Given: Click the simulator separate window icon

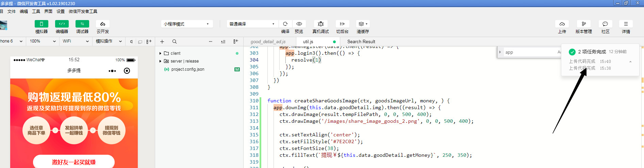Looking at the screenshot, I should tap(140, 41).
